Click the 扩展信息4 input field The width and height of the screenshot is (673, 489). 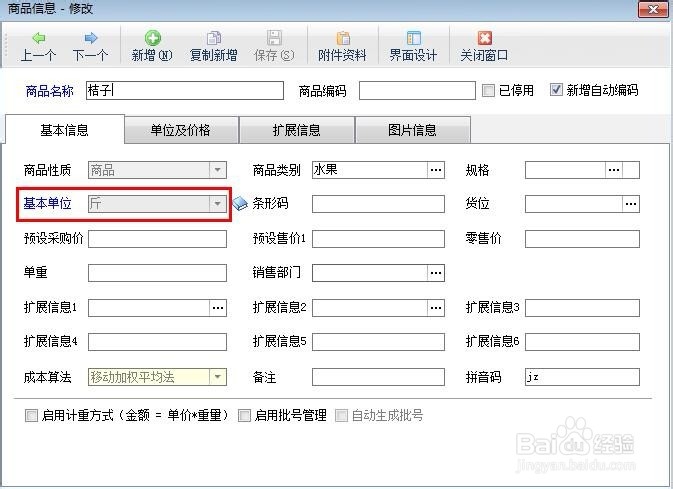pyautogui.click(x=158, y=342)
